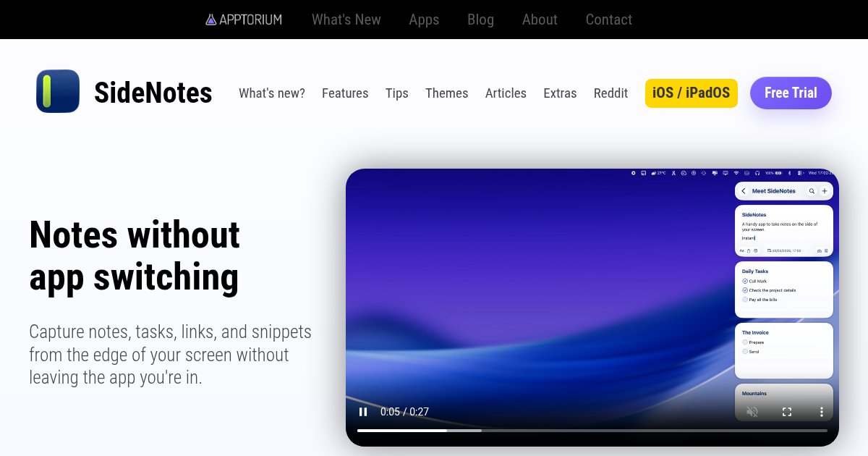
Task: Toggle the Call Mark checkbox
Action: (x=745, y=281)
